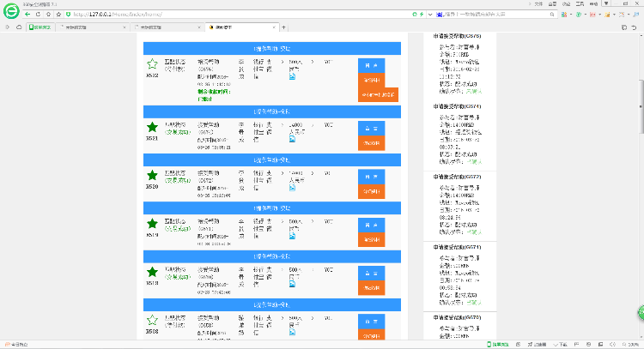Click the page vertical scrollbar thumb
The image size is (644, 349).
pyautogui.click(x=641, y=106)
